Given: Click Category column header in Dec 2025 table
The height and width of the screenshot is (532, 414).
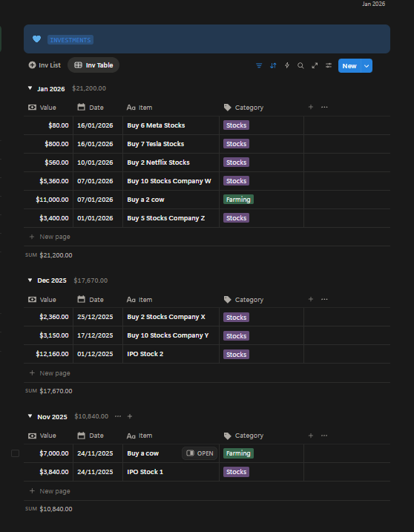Looking at the screenshot, I should (x=243, y=300).
